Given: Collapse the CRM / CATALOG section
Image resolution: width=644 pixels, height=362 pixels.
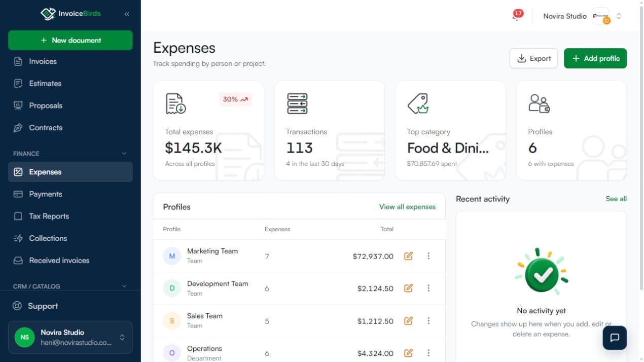Looking at the screenshot, I should pos(124,286).
